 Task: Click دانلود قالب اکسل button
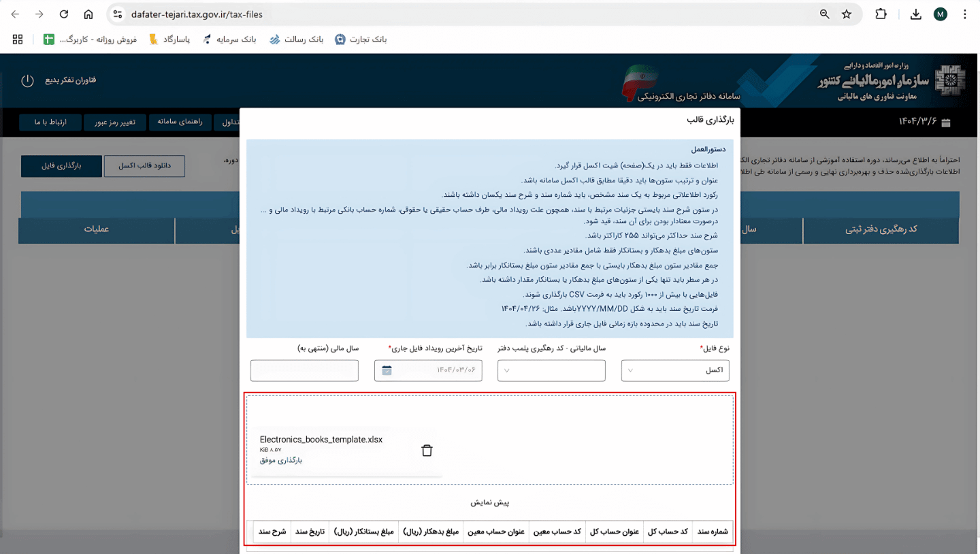pos(144,166)
